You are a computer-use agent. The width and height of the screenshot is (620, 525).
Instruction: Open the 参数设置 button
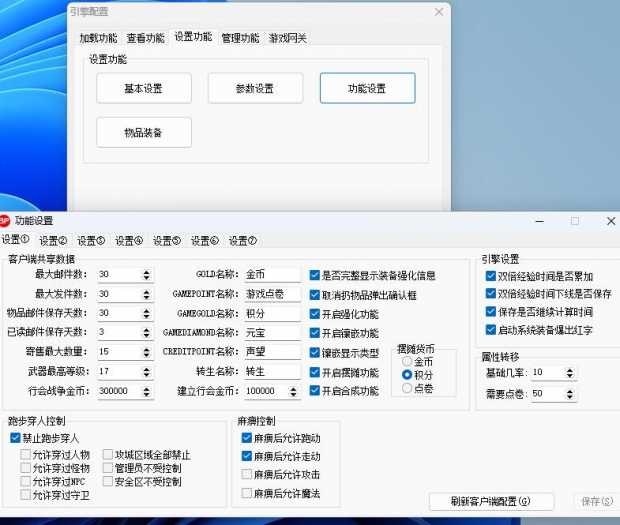click(x=255, y=88)
